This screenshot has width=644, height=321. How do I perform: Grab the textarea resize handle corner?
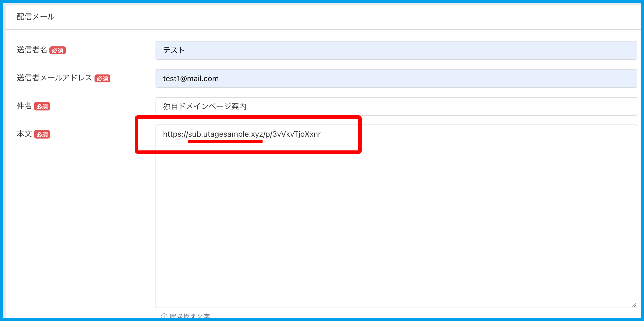pos(634,305)
